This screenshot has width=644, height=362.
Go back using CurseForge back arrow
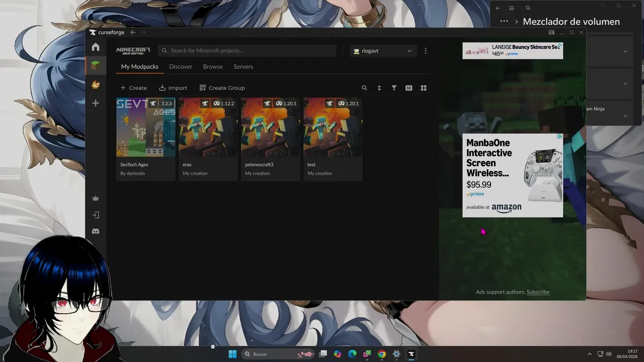133,32
